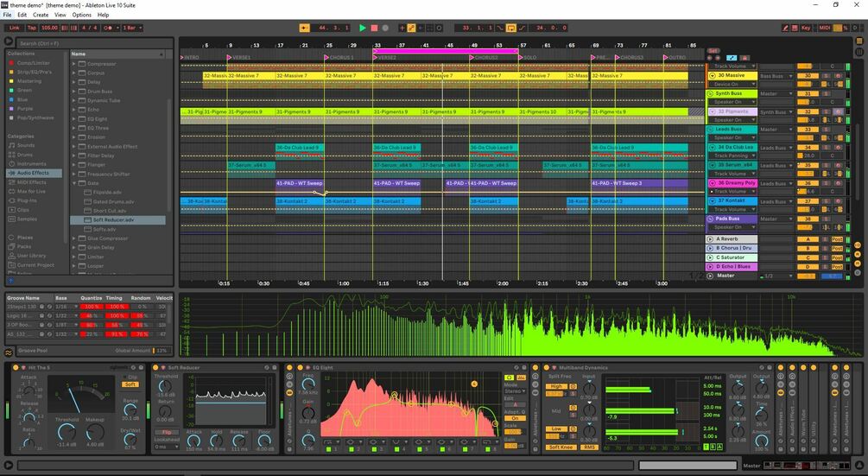
Task: Open the Options menu
Action: coord(81,15)
